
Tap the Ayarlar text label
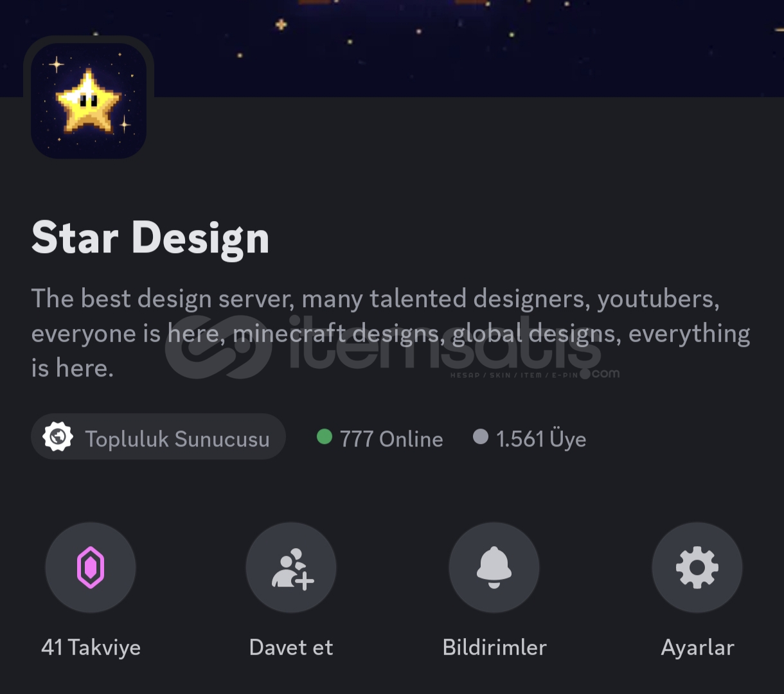(x=698, y=647)
